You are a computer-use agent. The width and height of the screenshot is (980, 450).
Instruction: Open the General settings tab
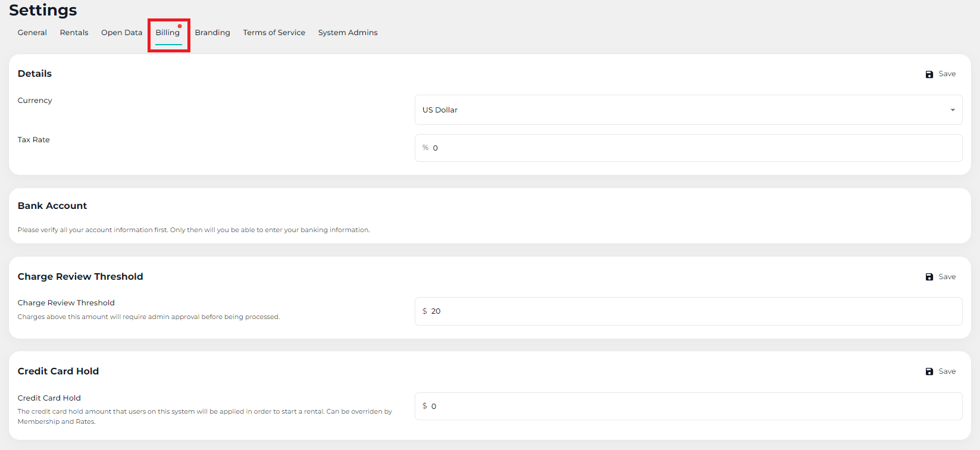click(x=32, y=33)
